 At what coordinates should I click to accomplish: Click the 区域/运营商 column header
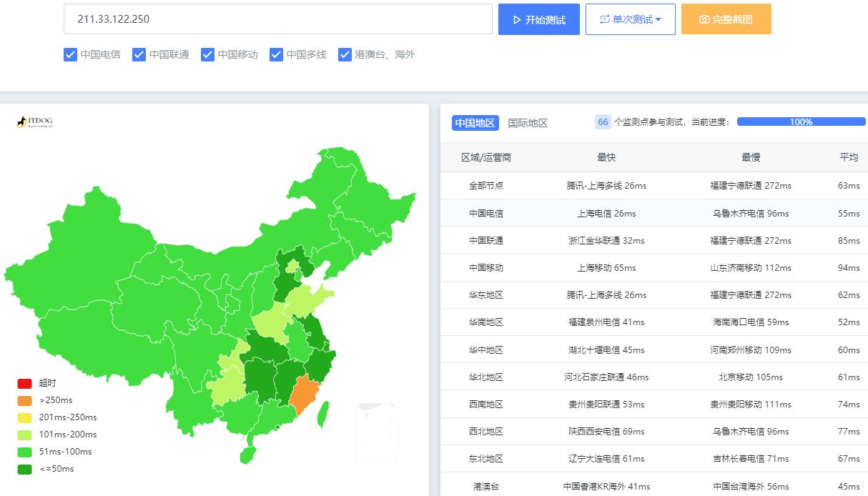tap(486, 157)
